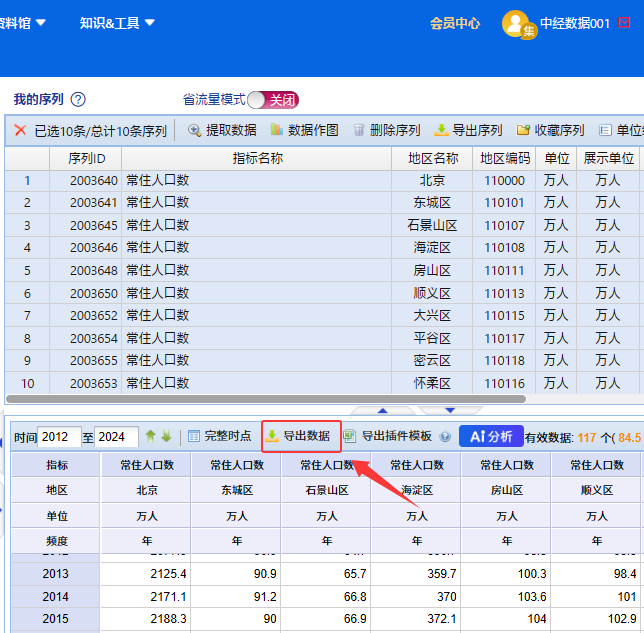Viewport: 644px width, 633px height.
Task: Expand the 知识&工具 dropdown menu
Action: click(x=117, y=23)
